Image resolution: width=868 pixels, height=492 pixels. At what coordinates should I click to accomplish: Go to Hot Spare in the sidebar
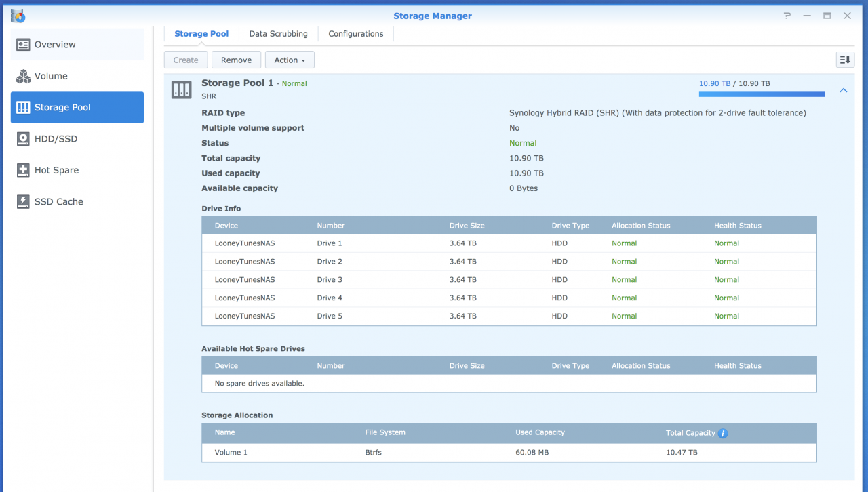[x=77, y=170]
